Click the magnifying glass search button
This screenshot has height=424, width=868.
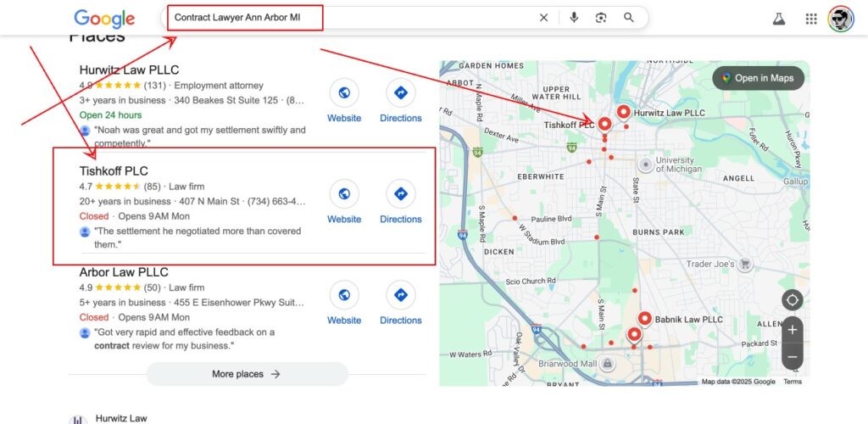click(629, 18)
